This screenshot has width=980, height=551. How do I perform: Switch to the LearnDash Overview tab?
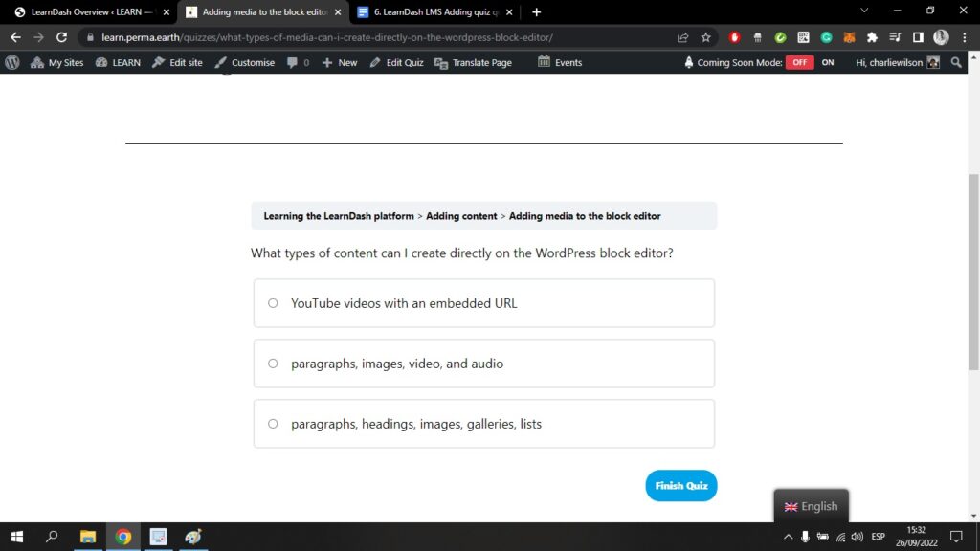[86, 12]
